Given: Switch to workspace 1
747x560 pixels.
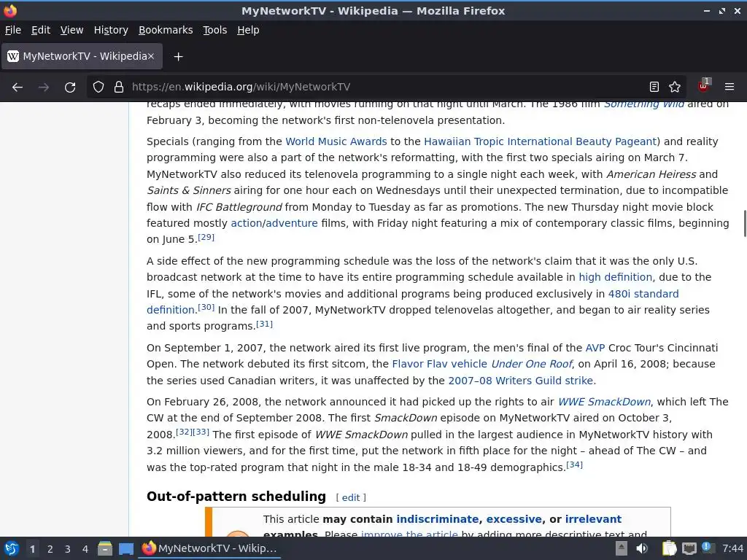Looking at the screenshot, I should coord(32,549).
